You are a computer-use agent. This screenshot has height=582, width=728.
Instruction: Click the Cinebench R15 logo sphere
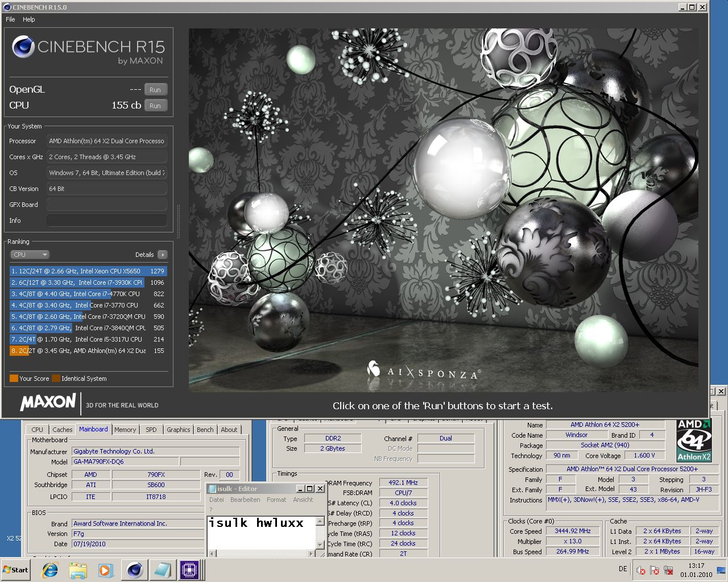coord(23,47)
